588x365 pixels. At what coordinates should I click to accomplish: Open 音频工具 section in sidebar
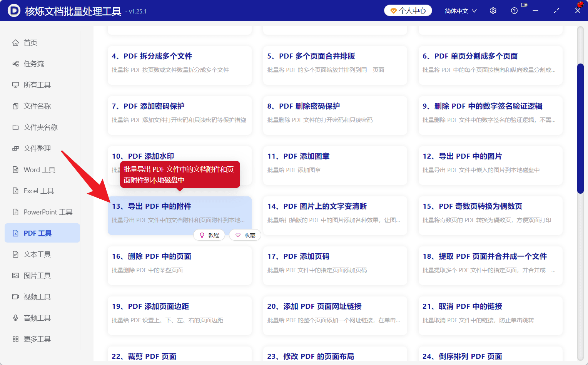point(42,318)
